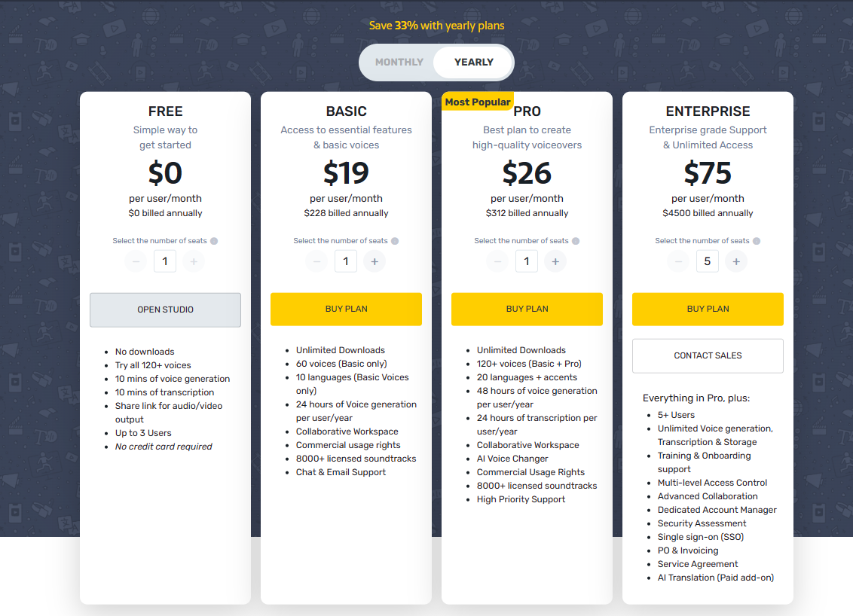Increase Pro plan seat count
This screenshot has height=616, width=853.
555,261
